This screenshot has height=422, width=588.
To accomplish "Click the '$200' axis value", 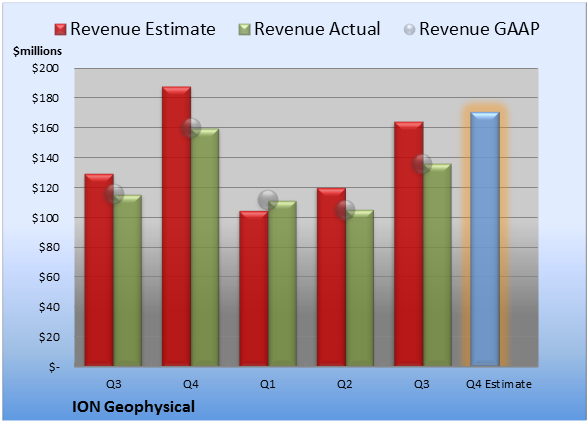I will (x=45, y=68).
